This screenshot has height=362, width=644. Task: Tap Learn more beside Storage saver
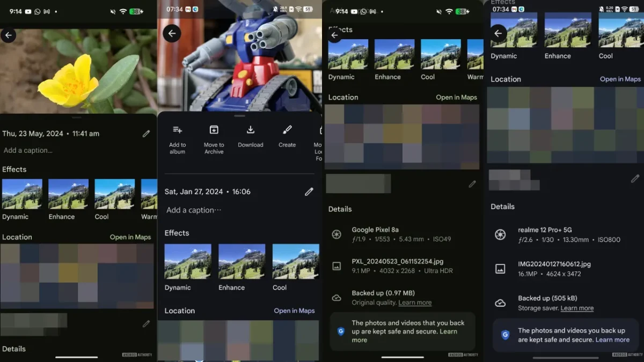[577, 308]
